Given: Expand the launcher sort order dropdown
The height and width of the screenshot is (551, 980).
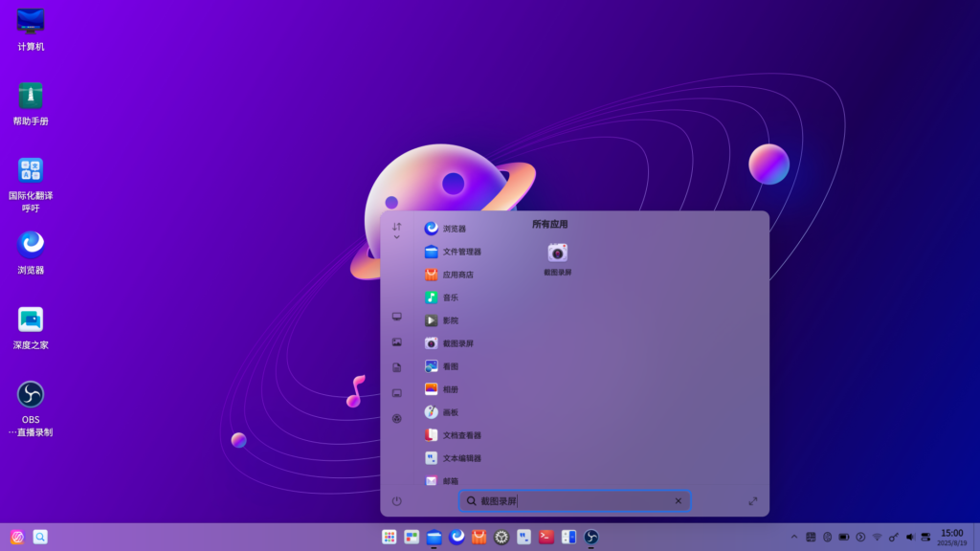Looking at the screenshot, I should click(396, 231).
